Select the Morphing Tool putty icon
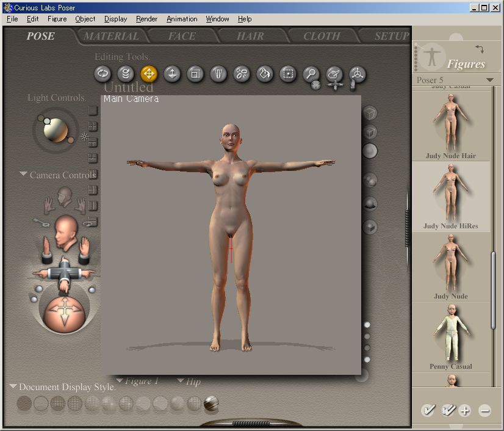 coord(334,74)
